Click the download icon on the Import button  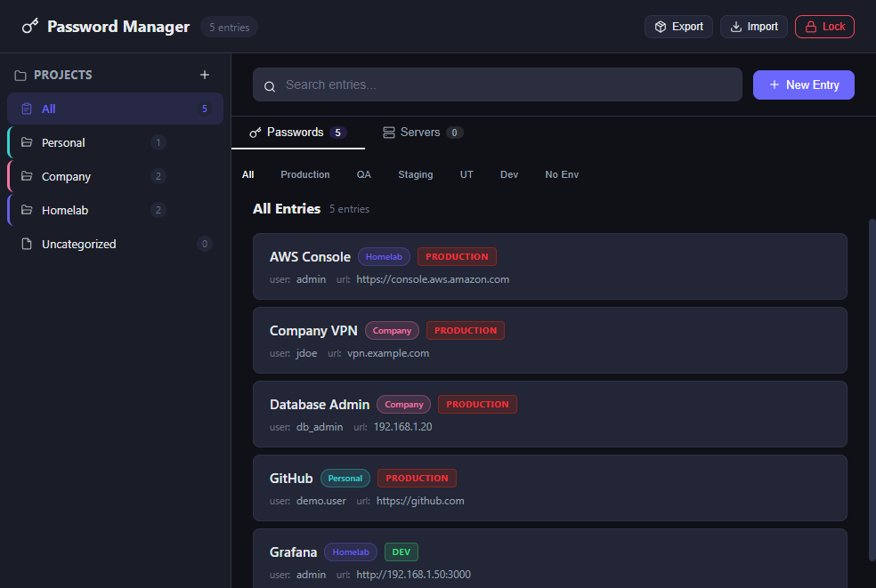pyautogui.click(x=735, y=27)
